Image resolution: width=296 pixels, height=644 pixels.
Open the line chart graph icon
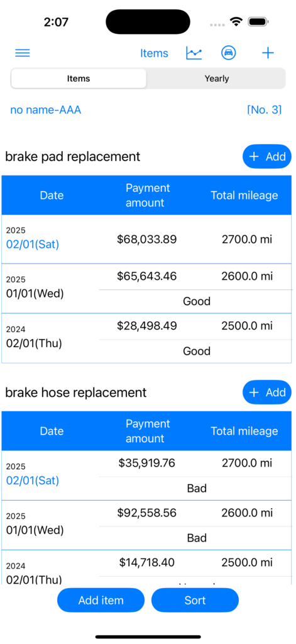(x=194, y=53)
